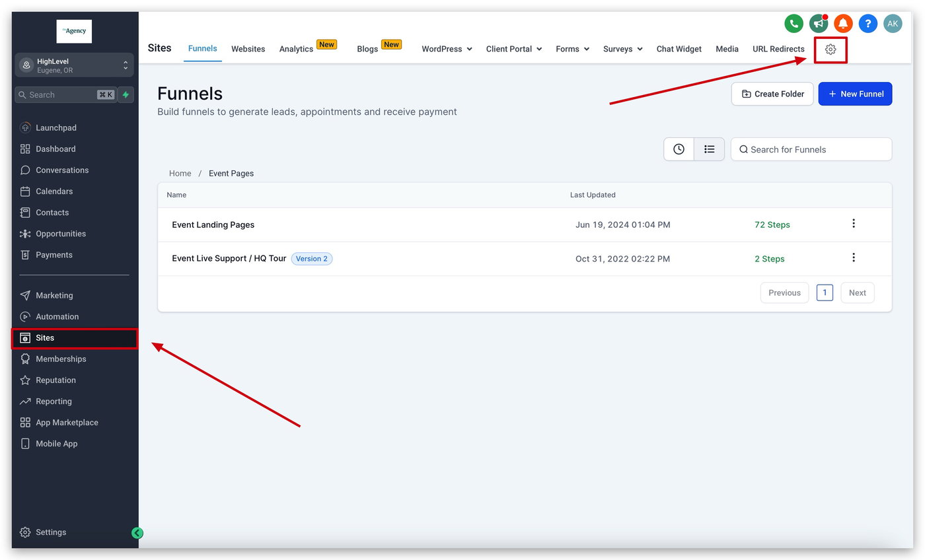Click the green phone dialer icon
This screenshot has width=925, height=560.
tap(794, 24)
